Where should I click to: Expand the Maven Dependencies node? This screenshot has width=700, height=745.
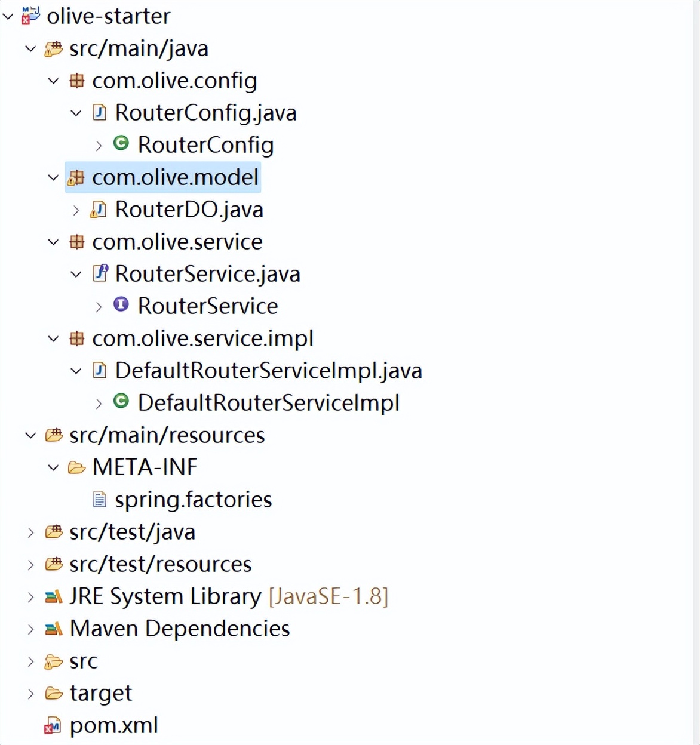click(x=30, y=629)
